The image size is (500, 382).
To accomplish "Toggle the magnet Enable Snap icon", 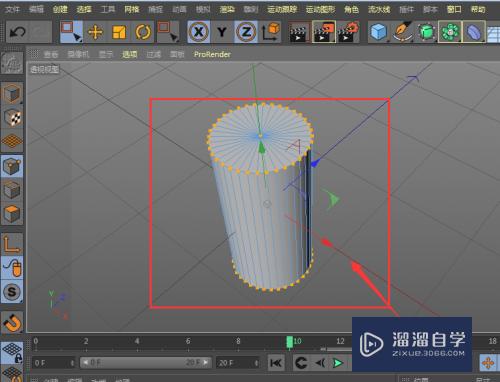I will pyautogui.click(x=12, y=322).
